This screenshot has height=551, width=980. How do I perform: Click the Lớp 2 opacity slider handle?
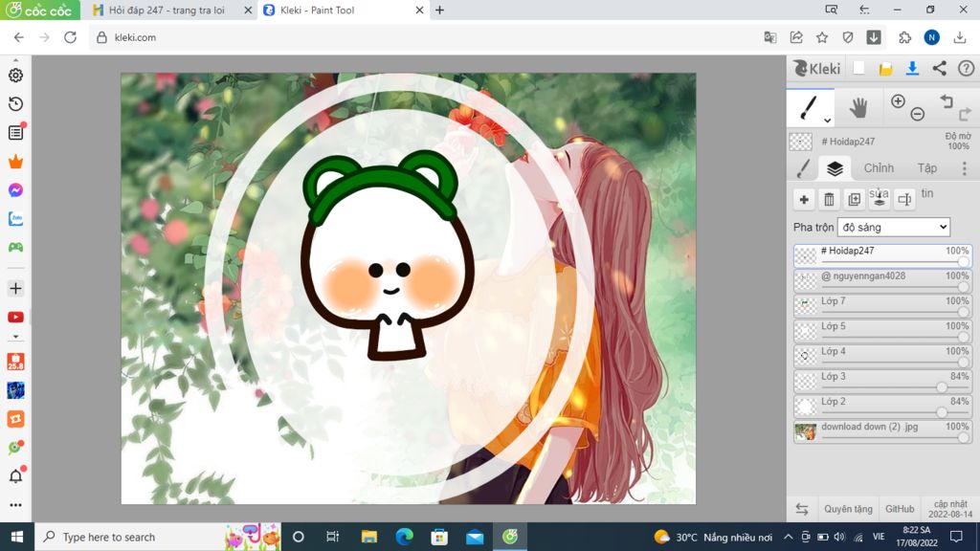coord(942,412)
